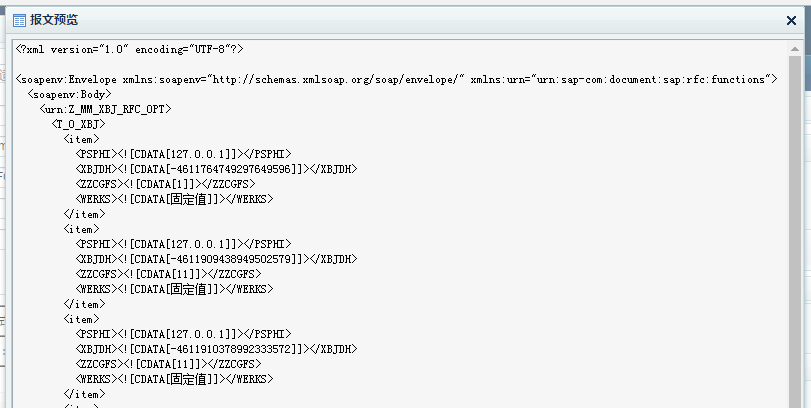Screen dimensions: 811x408
Task: Click the T_O_XBJ tag line
Action: [x=78, y=124]
